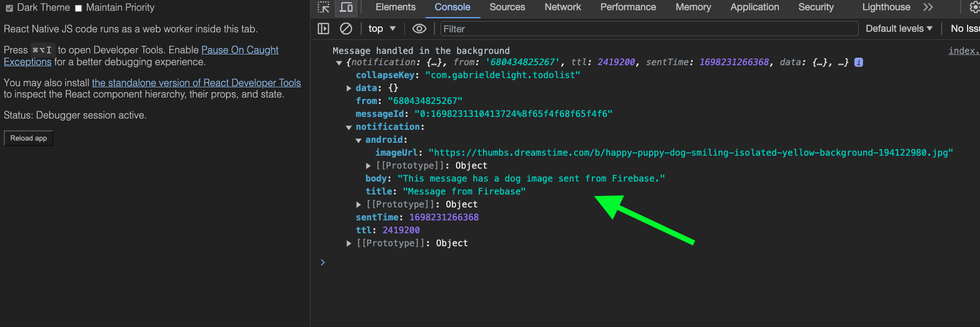Click the blue info badge beside the object
The width and height of the screenshot is (980, 327).
click(859, 62)
